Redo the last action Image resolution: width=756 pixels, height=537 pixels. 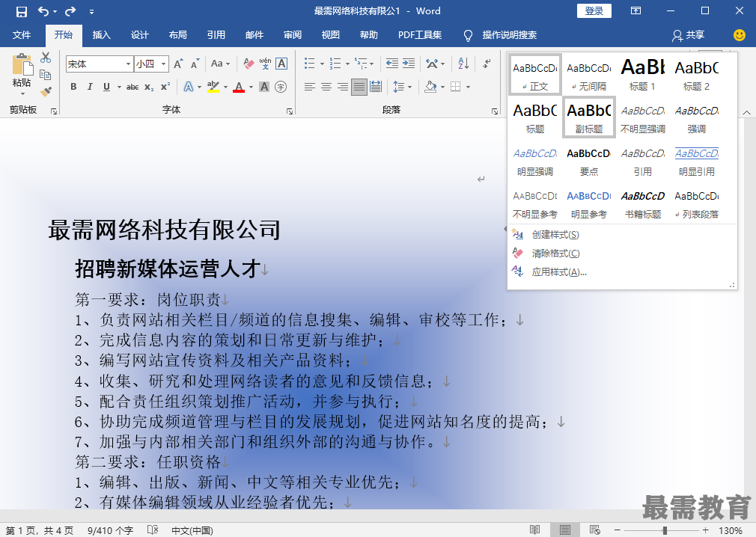(70, 11)
